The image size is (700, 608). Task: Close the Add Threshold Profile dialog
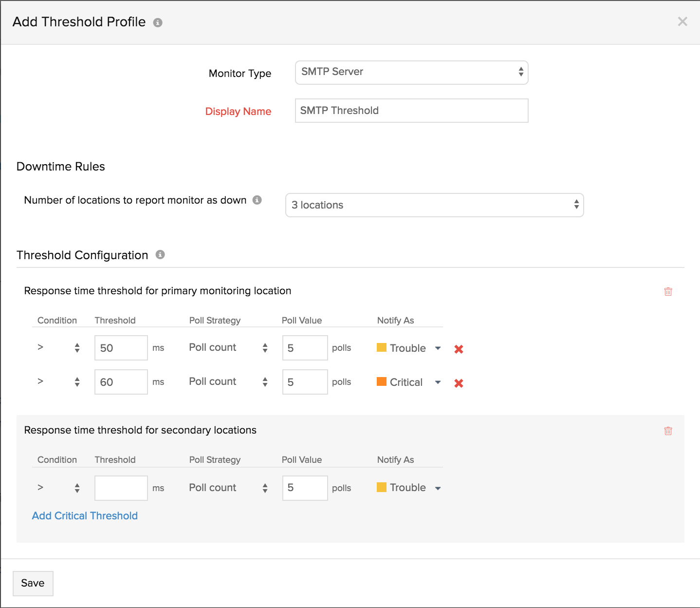[682, 21]
